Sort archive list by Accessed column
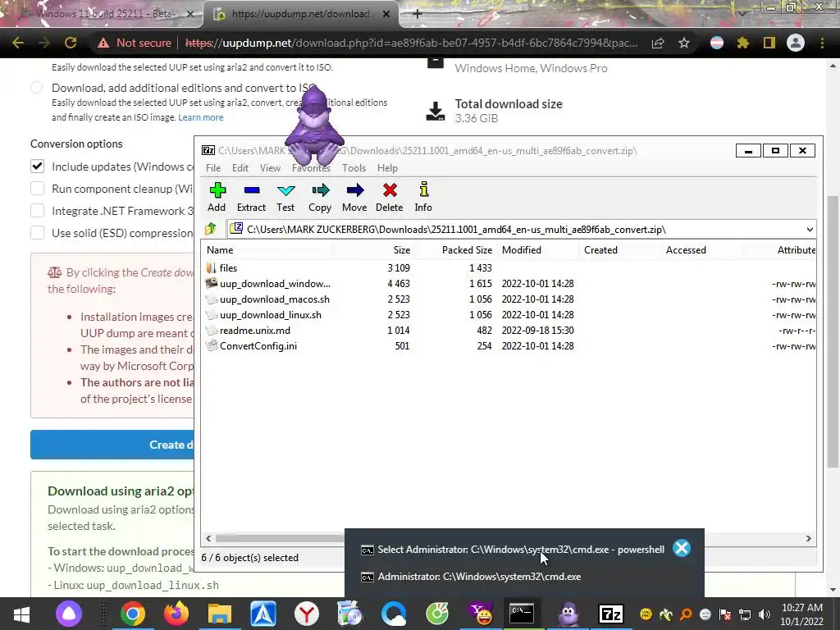The height and width of the screenshot is (630, 840). 702,250
